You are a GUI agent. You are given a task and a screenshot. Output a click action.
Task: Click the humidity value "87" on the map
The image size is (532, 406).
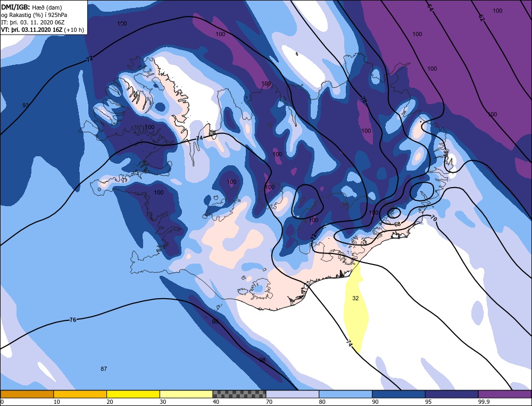104,369
